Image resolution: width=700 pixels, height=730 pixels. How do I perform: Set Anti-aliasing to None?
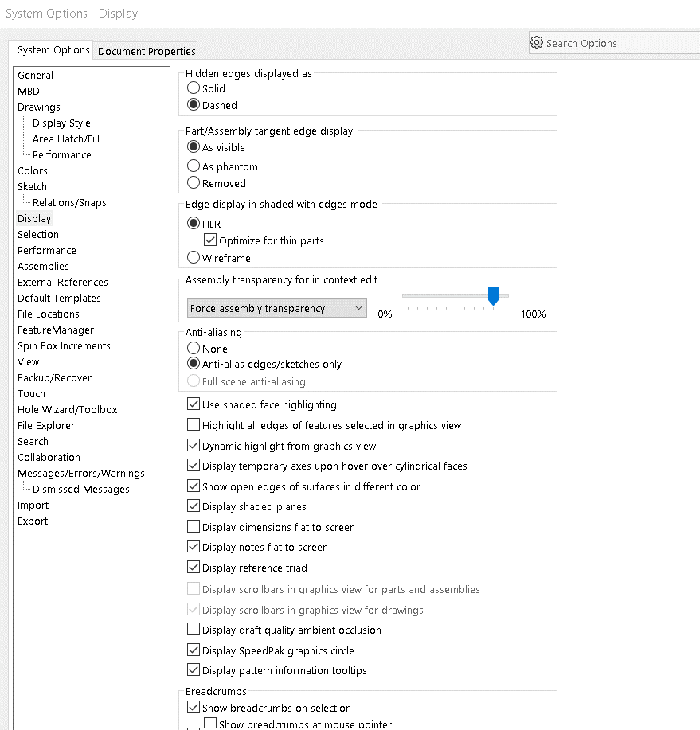point(194,348)
